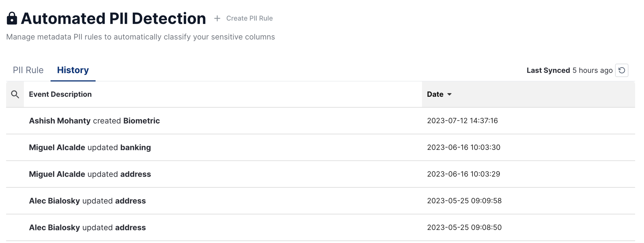The image size is (644, 243).
Task: Click the 2023-07-12 14:37:16 date cell
Action: click(462, 121)
